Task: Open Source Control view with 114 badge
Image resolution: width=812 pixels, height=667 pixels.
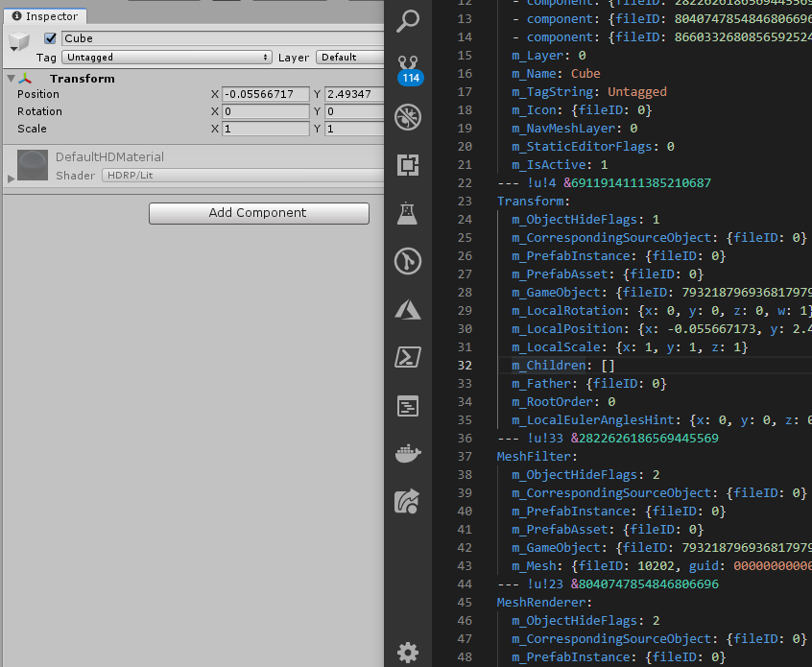Action: (x=409, y=69)
